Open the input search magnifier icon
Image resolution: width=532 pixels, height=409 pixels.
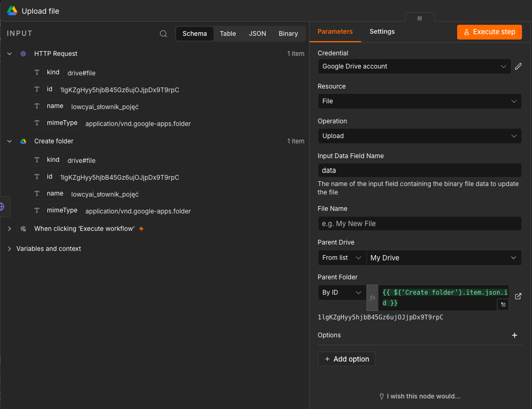click(x=163, y=34)
